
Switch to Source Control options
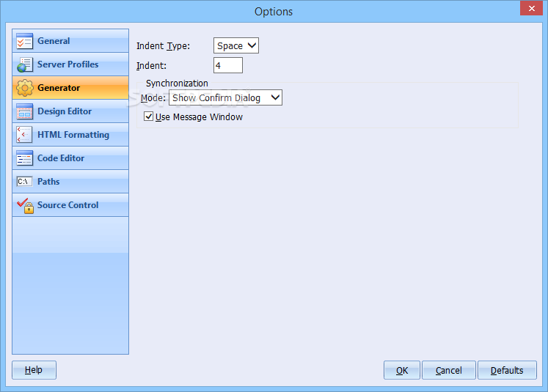click(x=70, y=205)
